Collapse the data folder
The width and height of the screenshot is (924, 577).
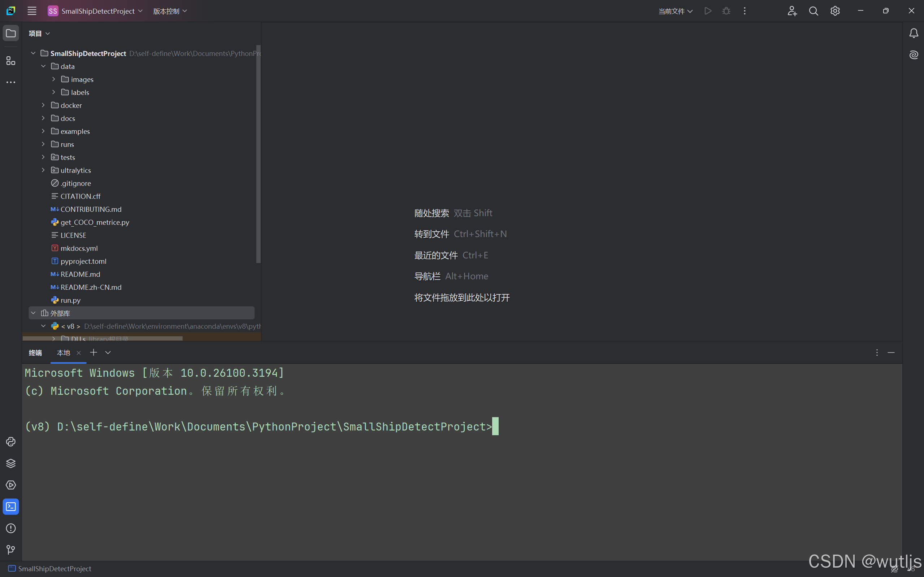click(x=44, y=66)
